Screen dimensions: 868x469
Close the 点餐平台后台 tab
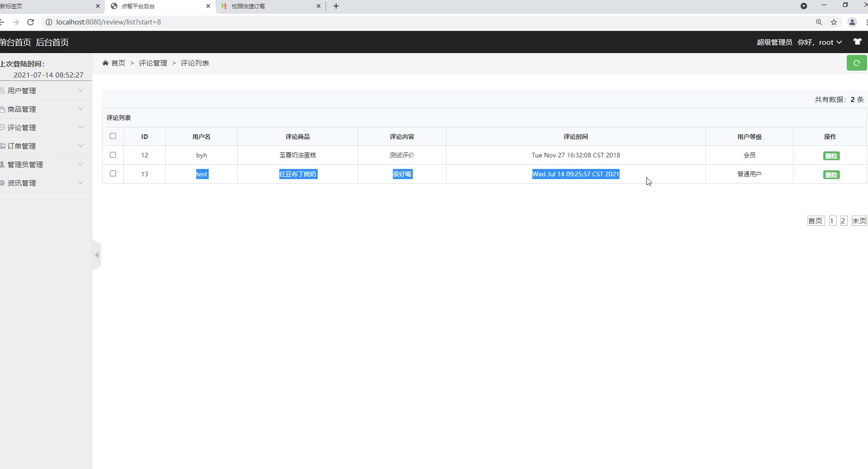click(208, 6)
